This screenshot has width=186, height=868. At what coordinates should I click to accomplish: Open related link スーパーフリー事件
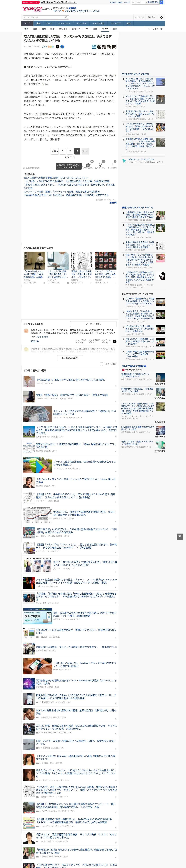(x=61, y=191)
